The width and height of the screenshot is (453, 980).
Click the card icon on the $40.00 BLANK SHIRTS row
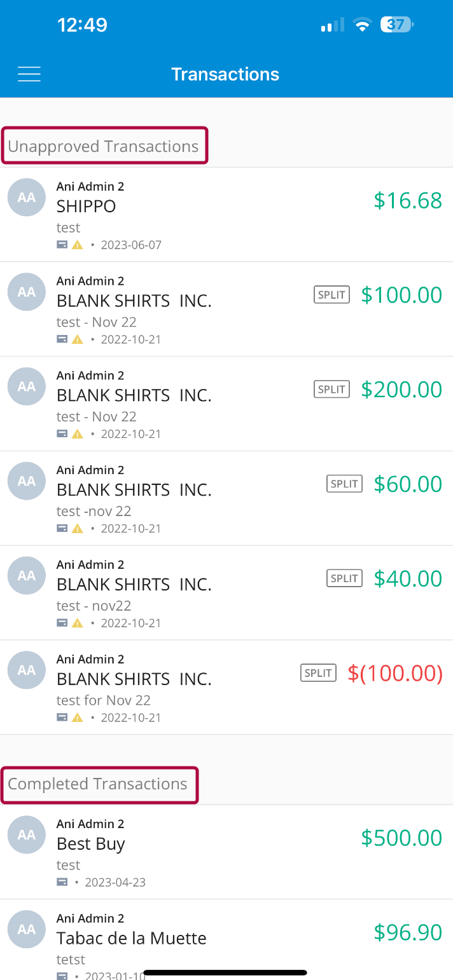coord(61,623)
